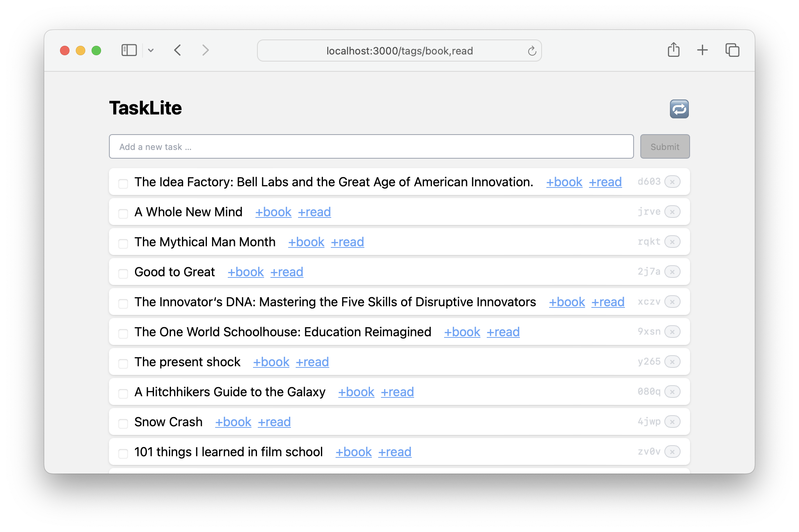Viewport: 799px width, 532px height.
Task: Open a new browser tab with the plus icon
Action: coord(703,50)
